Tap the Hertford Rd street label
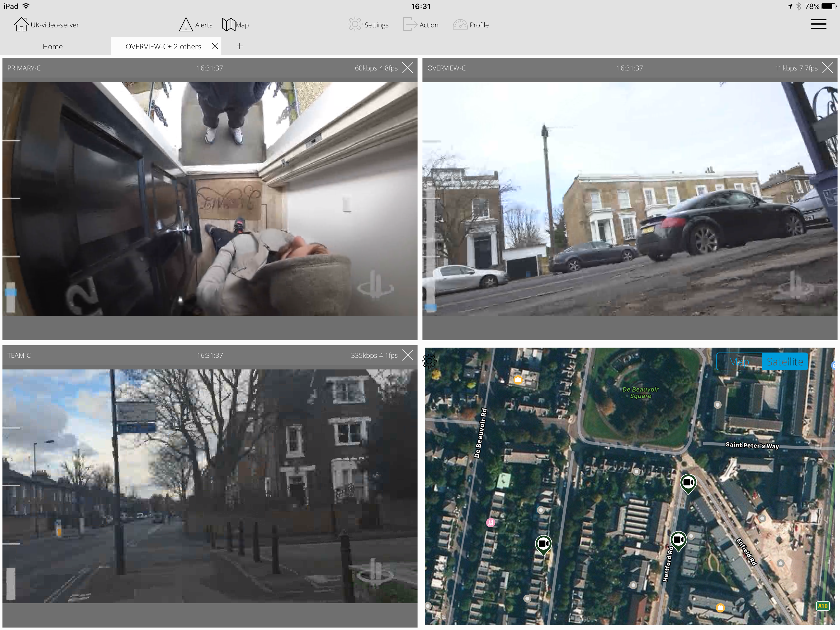 tap(668, 564)
